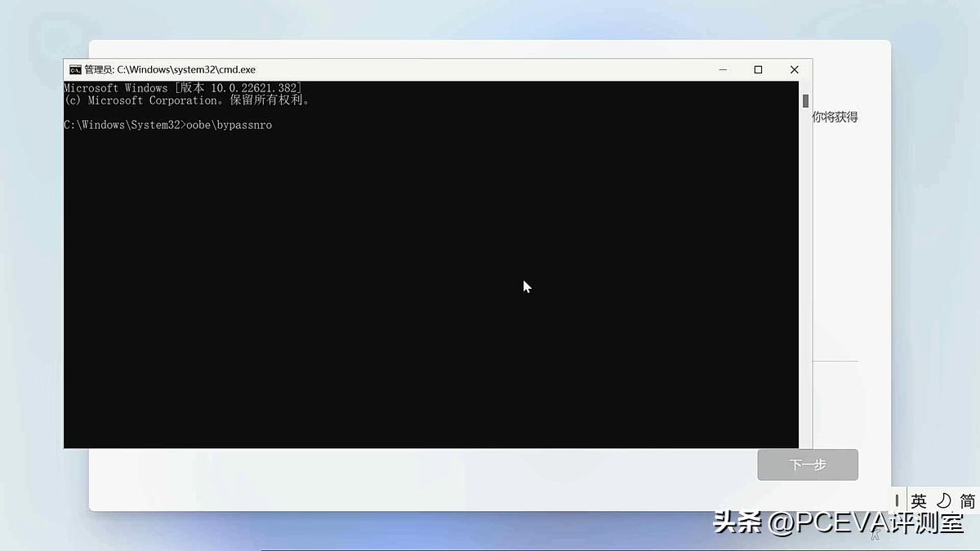Close the administrator cmd.exe window

point(794,69)
